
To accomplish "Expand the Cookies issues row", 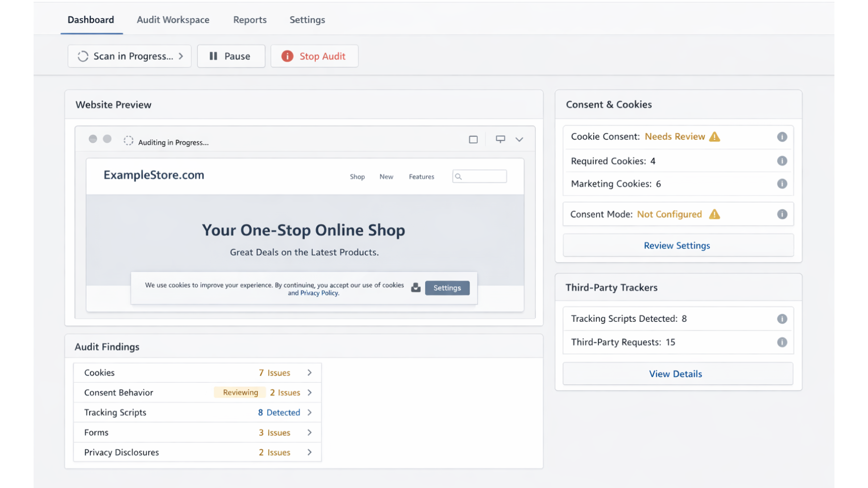I will pyautogui.click(x=309, y=372).
